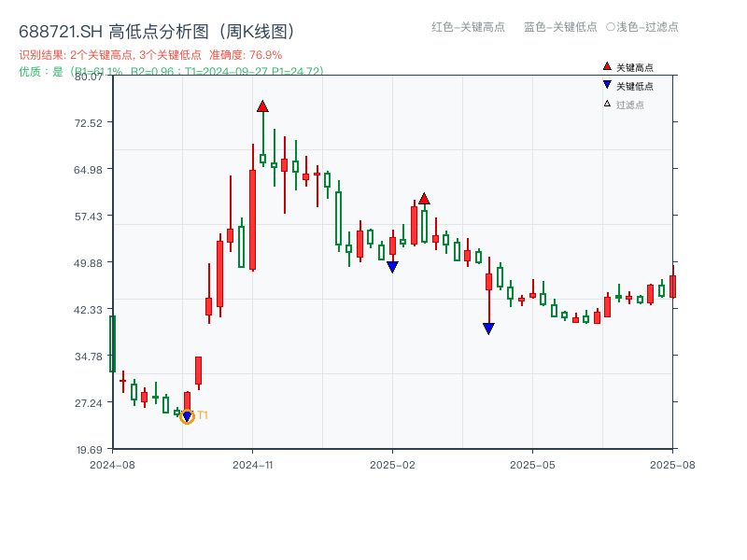Click the red 关键高点 legend triangle icon
This screenshot has height=560, width=747.
click(607, 66)
